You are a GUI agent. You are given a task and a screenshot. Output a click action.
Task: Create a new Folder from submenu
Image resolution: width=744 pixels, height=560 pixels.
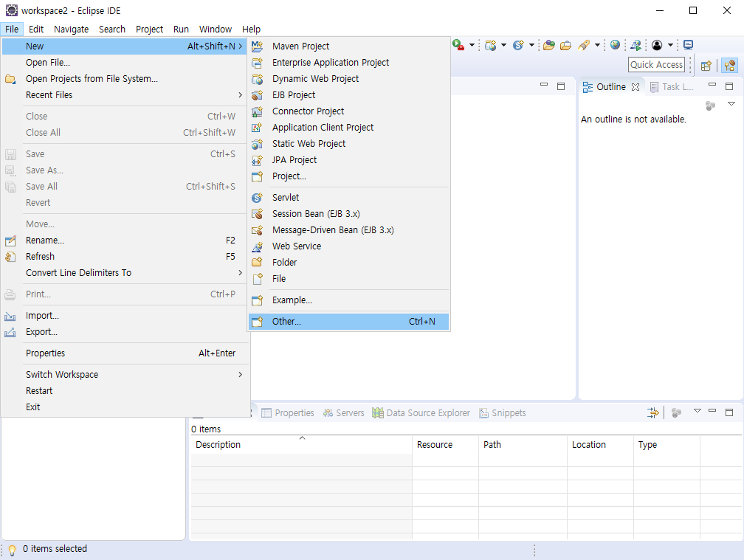coord(348,262)
